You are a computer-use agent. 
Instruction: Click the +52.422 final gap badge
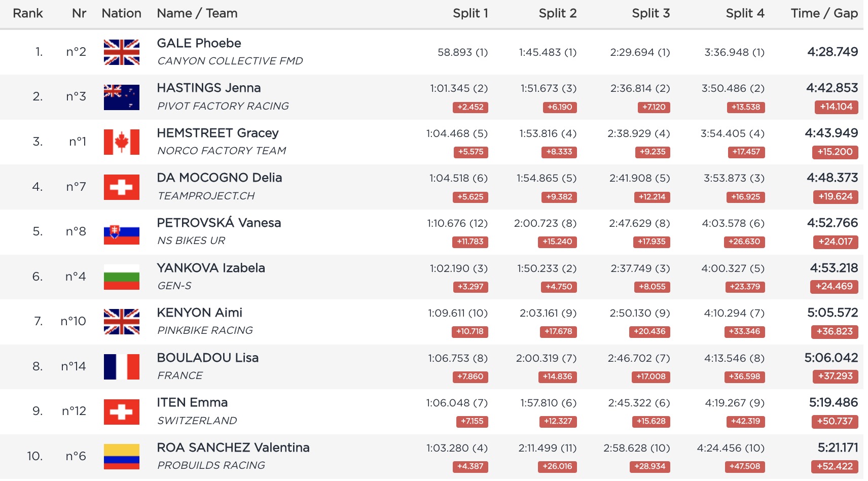click(835, 466)
